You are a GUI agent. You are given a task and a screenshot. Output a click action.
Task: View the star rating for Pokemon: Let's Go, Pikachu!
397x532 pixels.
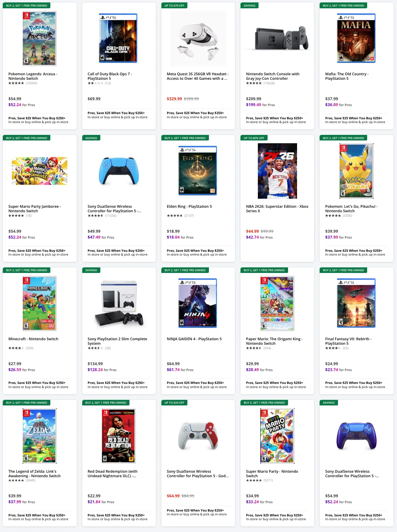point(332,215)
